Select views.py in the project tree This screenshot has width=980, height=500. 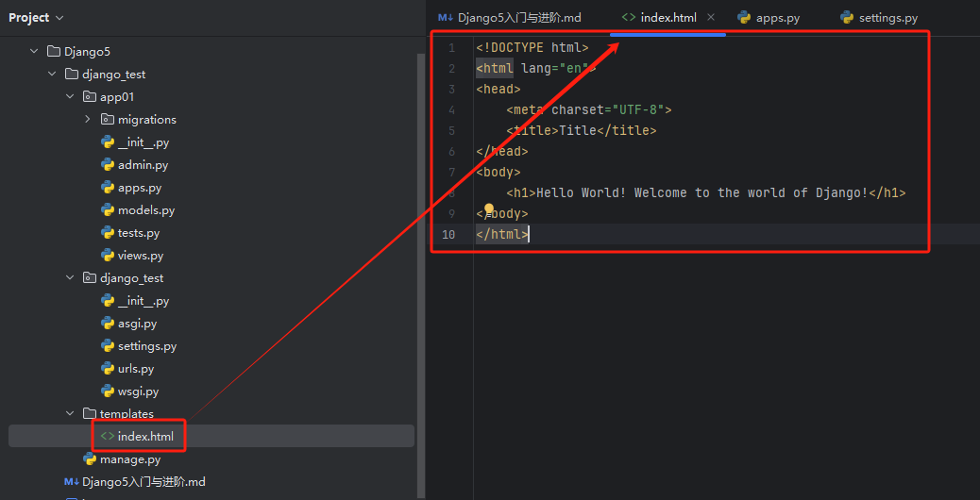(141, 256)
